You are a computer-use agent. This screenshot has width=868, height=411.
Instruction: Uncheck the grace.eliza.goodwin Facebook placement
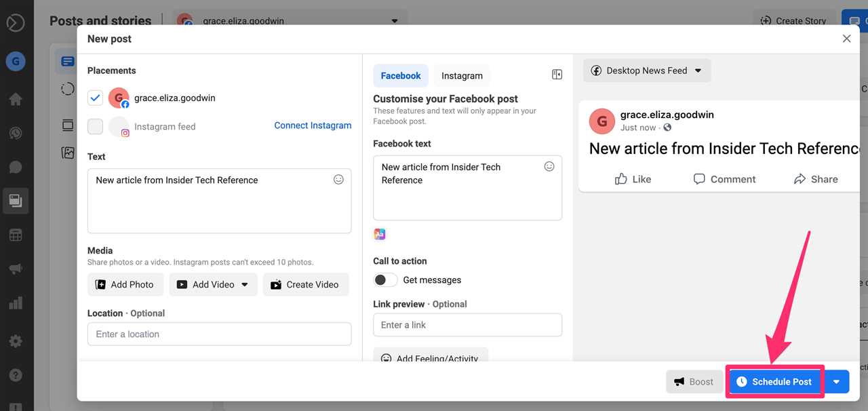(95, 98)
